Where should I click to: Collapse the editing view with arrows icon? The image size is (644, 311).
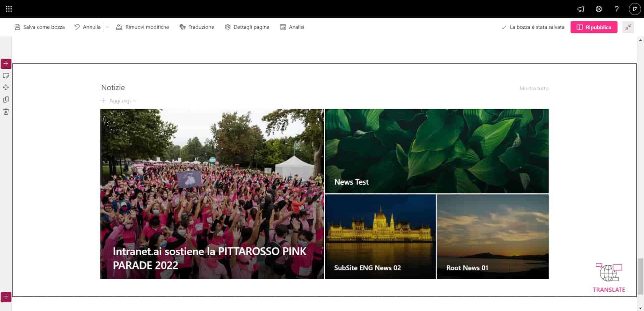(628, 27)
